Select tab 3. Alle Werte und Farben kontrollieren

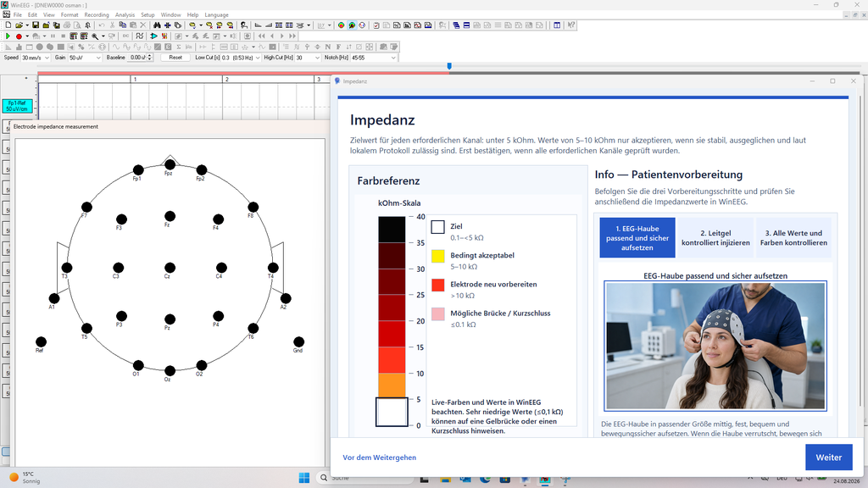(x=793, y=238)
